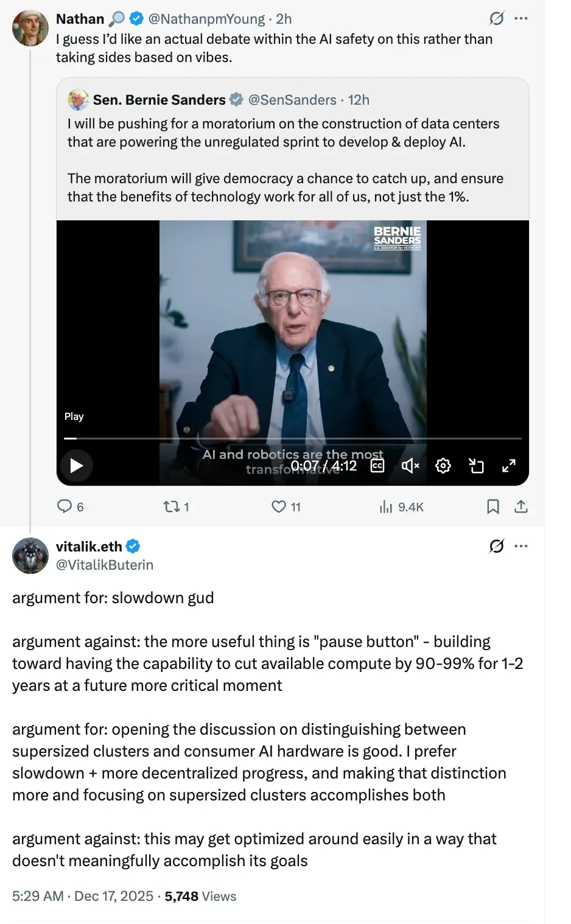571x924 pixels.
Task: Open video settings gear
Action: (443, 466)
